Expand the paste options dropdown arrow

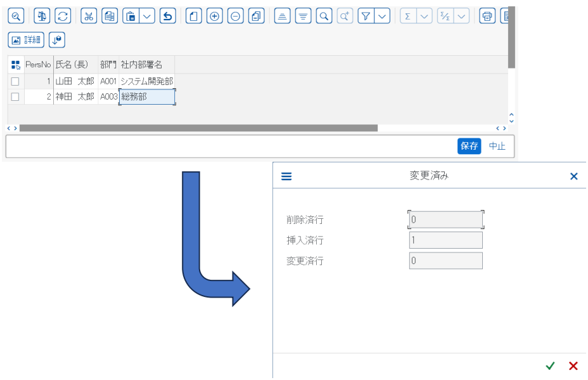point(147,16)
